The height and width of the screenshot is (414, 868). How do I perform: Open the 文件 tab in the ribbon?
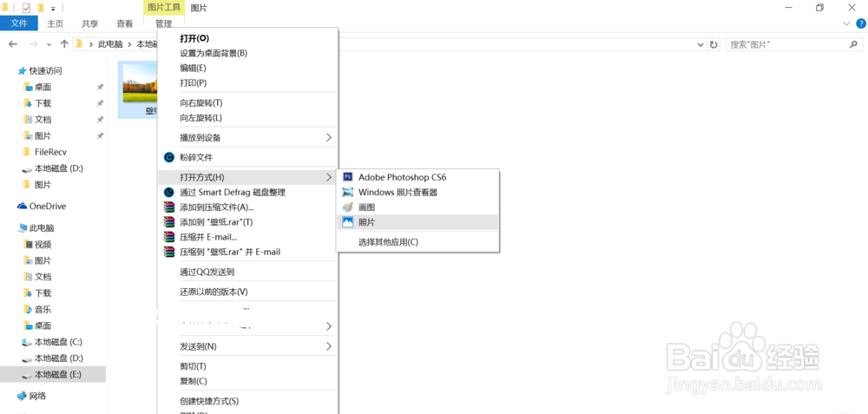19,24
